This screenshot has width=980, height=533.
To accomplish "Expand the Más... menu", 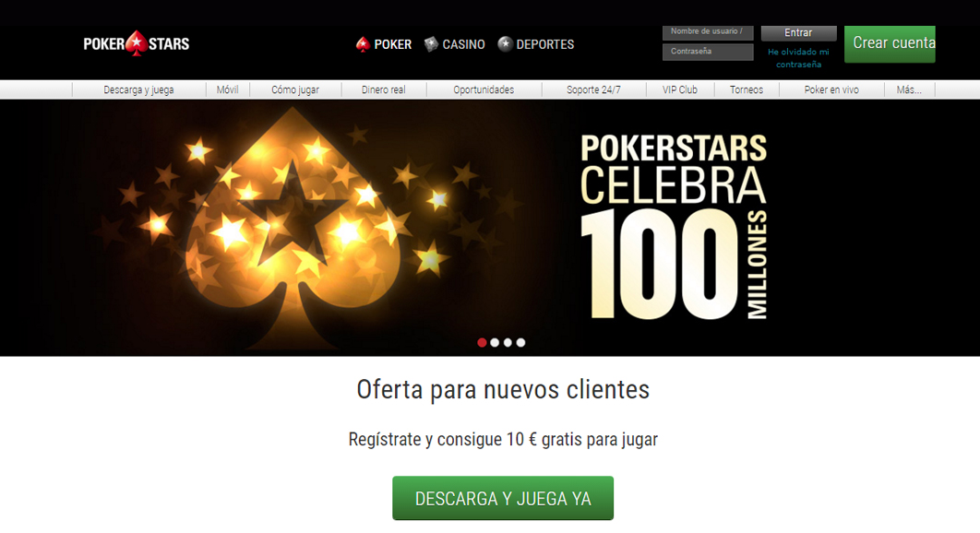I will click(x=909, y=90).
